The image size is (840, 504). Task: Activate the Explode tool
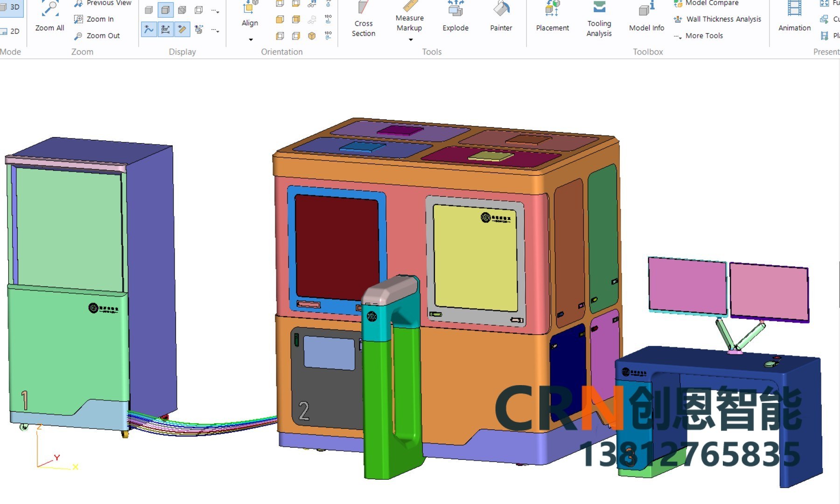click(455, 17)
